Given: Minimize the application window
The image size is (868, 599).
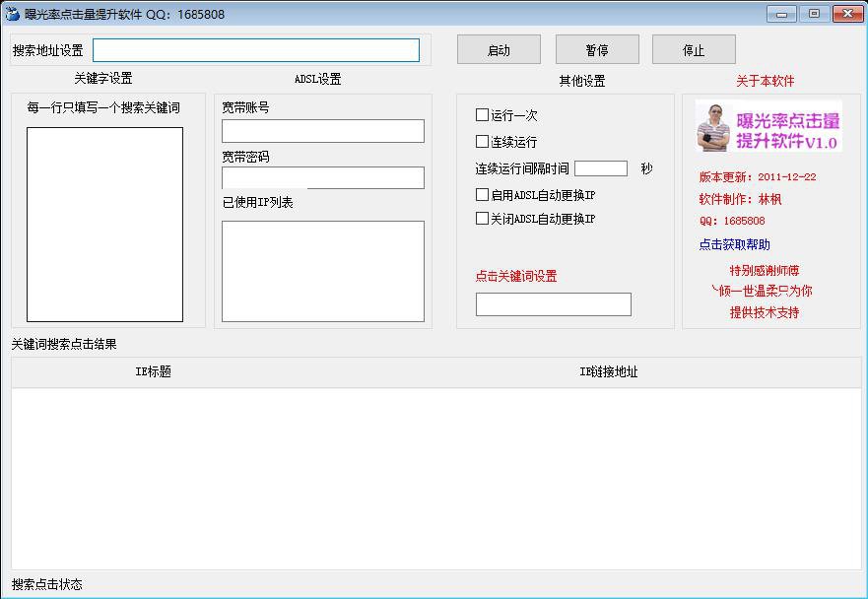Looking at the screenshot, I should (782, 14).
